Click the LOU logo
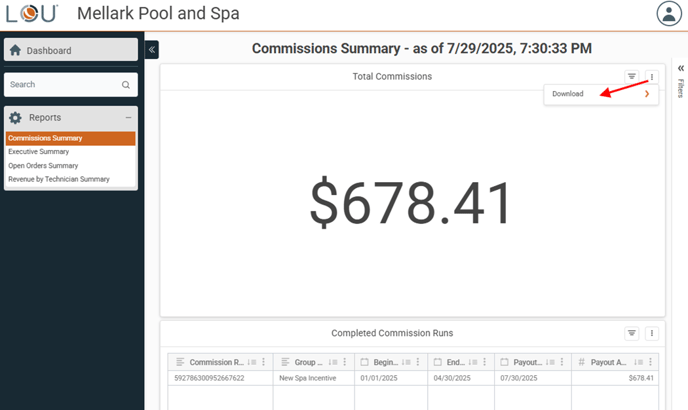 (31, 14)
